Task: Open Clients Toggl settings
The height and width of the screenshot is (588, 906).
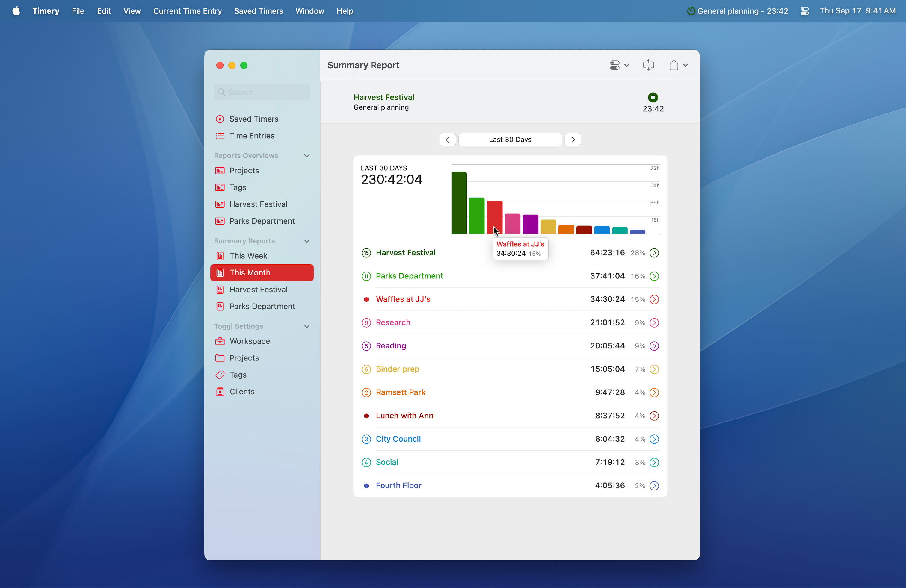Action: (x=262, y=391)
